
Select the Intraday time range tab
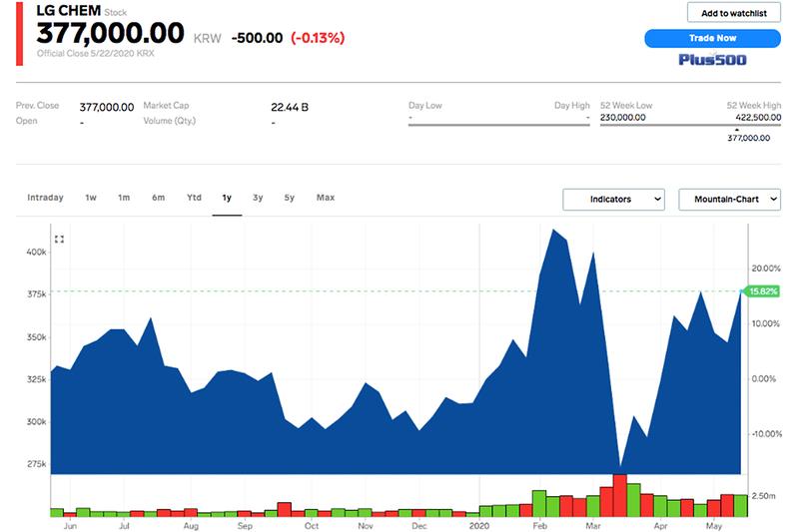click(45, 198)
